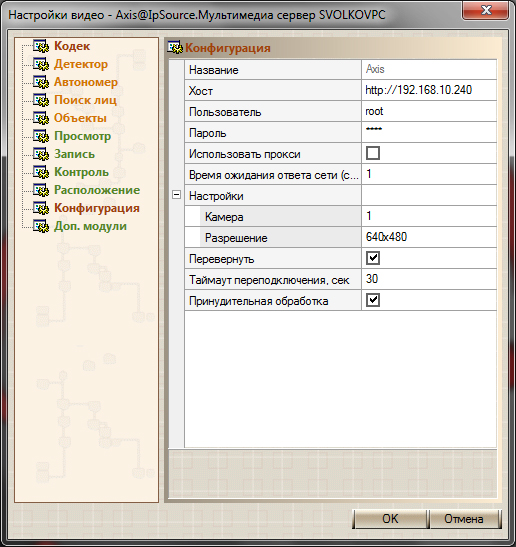Viewport: 516px width, 547px height.
Task: Select the Камера value field
Action: pos(429,216)
